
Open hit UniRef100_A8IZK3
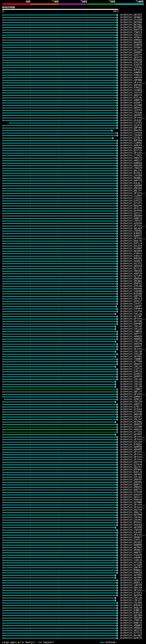click(131, 15)
